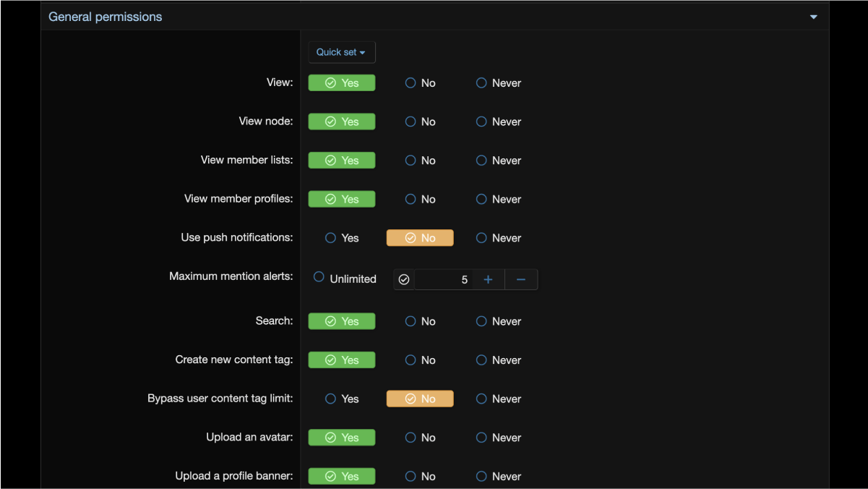Open the Quick set dropdown
This screenshot has width=868, height=489.
[342, 52]
